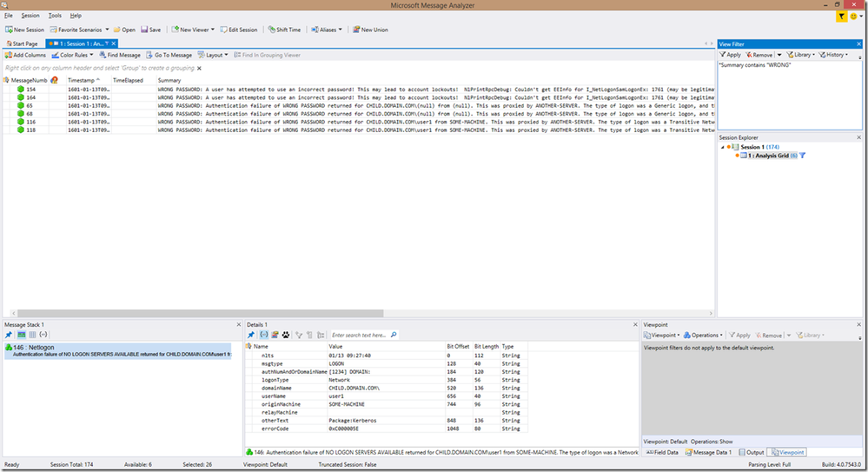Open the Shift Time tool
Image resolution: width=868 pixels, height=472 pixels.
[x=284, y=30]
